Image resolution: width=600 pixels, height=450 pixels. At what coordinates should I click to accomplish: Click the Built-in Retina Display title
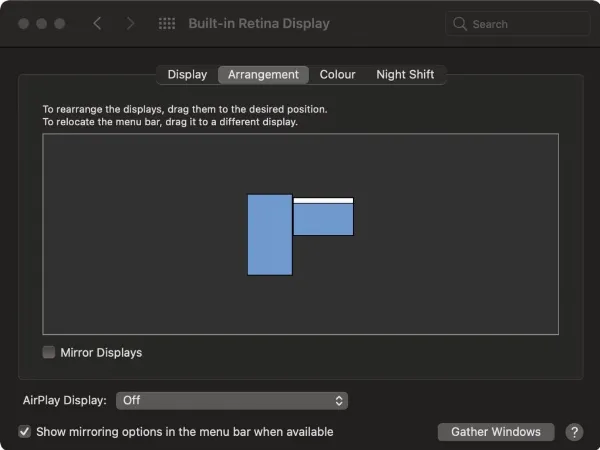click(259, 23)
